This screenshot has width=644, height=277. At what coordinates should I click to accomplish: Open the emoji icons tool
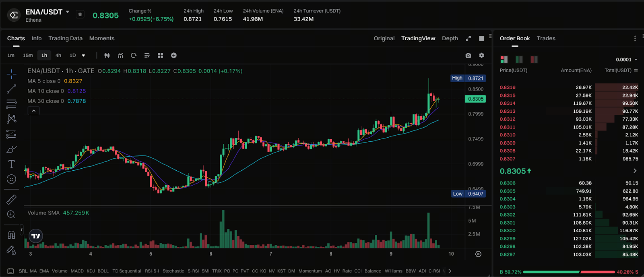[11, 179]
